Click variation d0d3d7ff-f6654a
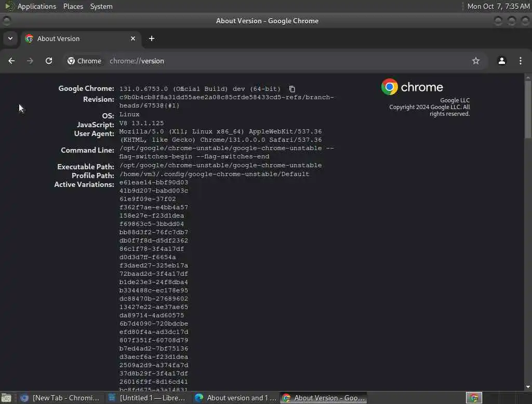532x404 pixels. click(x=148, y=257)
